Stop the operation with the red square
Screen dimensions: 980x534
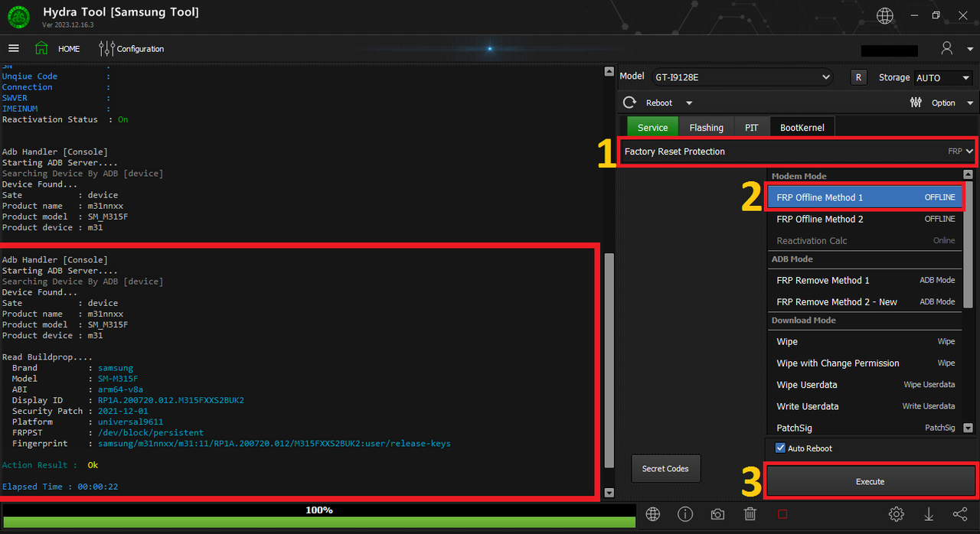pos(782,514)
